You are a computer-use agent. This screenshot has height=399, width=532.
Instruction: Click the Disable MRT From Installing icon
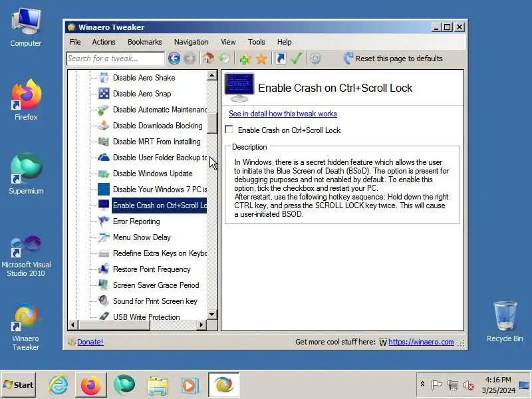[104, 142]
